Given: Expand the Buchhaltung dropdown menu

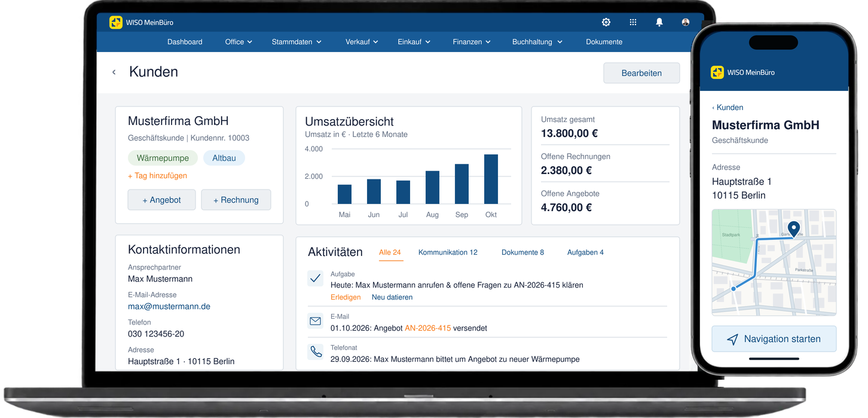Looking at the screenshot, I should point(537,42).
